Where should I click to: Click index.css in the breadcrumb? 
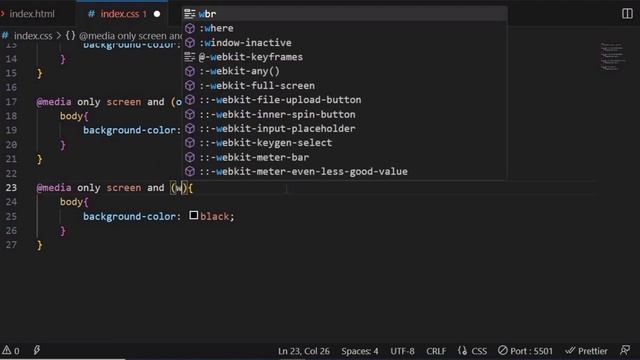33,36
